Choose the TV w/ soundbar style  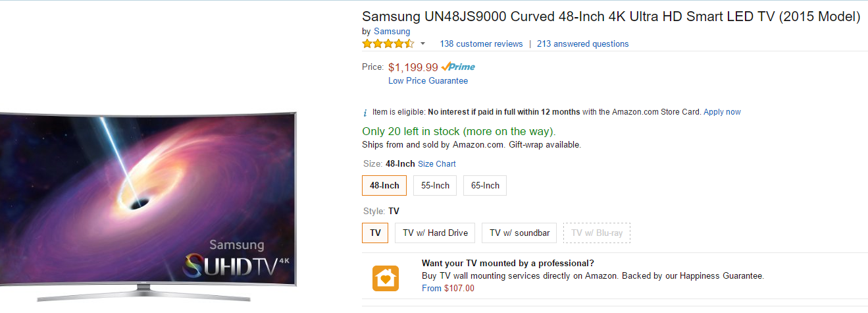pos(520,233)
